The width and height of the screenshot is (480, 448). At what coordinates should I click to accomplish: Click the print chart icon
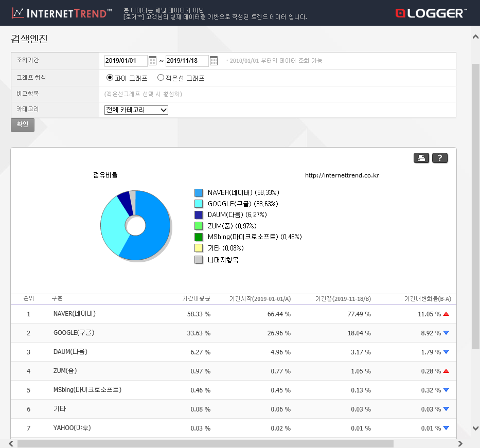tap(421, 158)
